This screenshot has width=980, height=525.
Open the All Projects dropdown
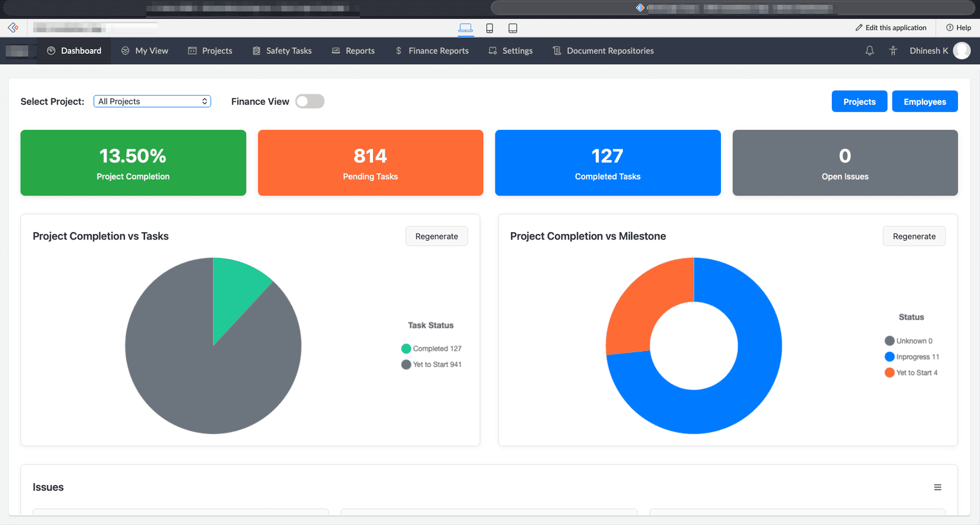coord(152,102)
